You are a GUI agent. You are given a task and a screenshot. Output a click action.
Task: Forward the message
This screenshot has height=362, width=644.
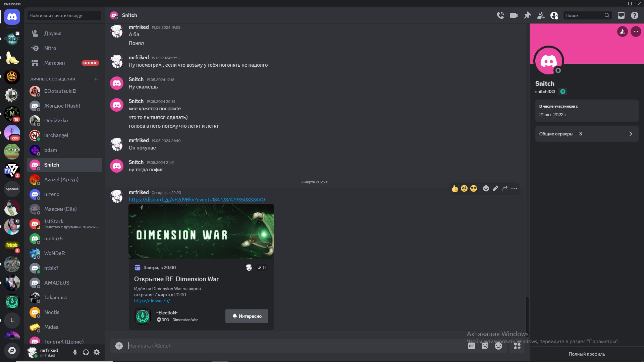[x=505, y=188]
